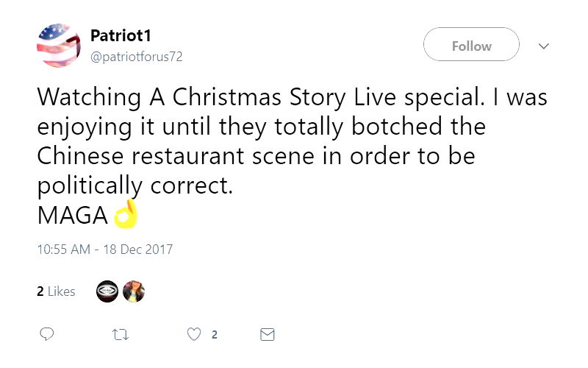Click the 'Chinese restaurant scene' tweet line
588x368 pixels.
point(255,155)
